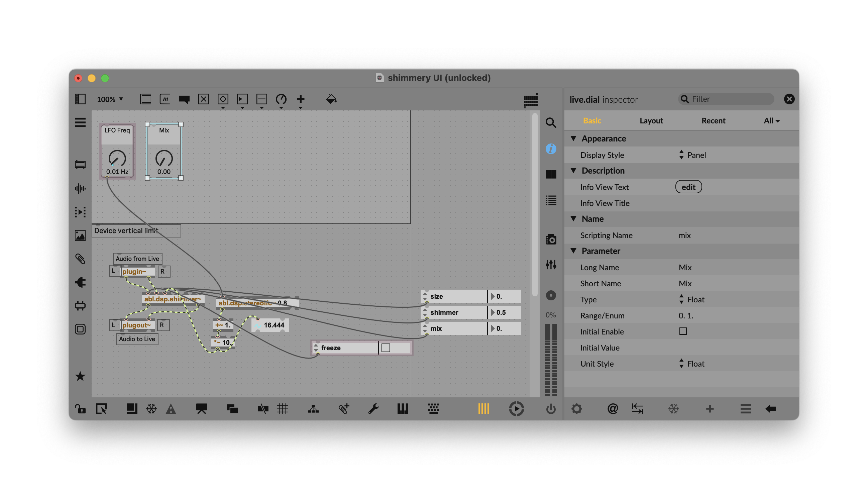Click the grid toggle icon in bottom toolbar

pyautogui.click(x=283, y=409)
